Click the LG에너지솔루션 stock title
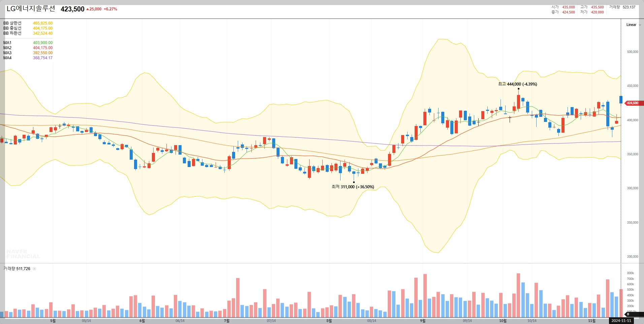Image resolution: width=644 pixels, height=324 pixels. coord(31,9)
